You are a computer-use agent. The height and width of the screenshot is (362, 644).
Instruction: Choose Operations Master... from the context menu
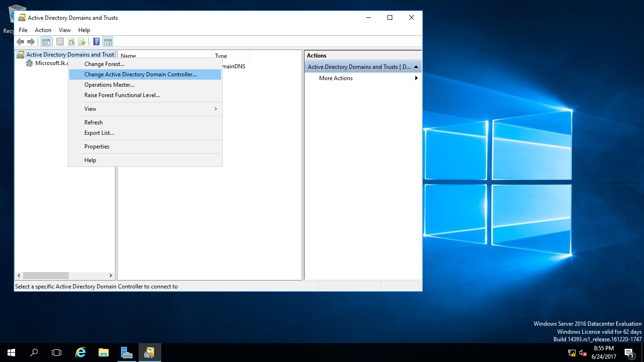point(145,85)
